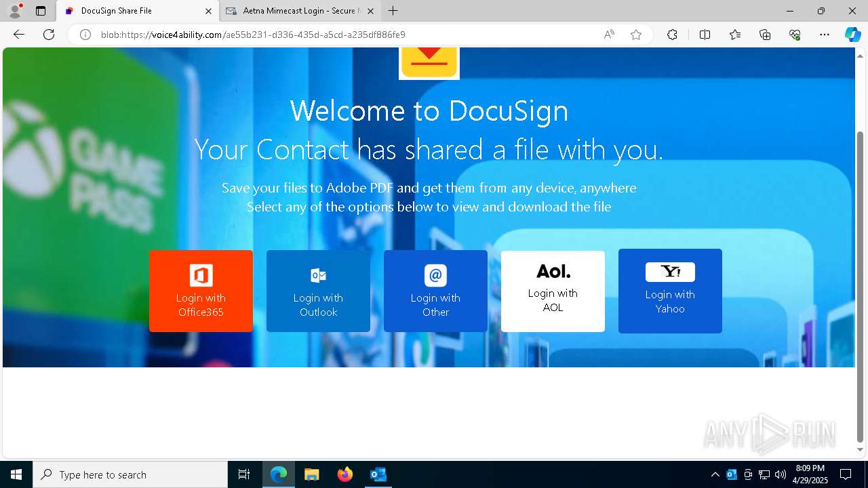Open Browser essentials heart icon
This screenshot has width=868, height=488.
coord(795,35)
